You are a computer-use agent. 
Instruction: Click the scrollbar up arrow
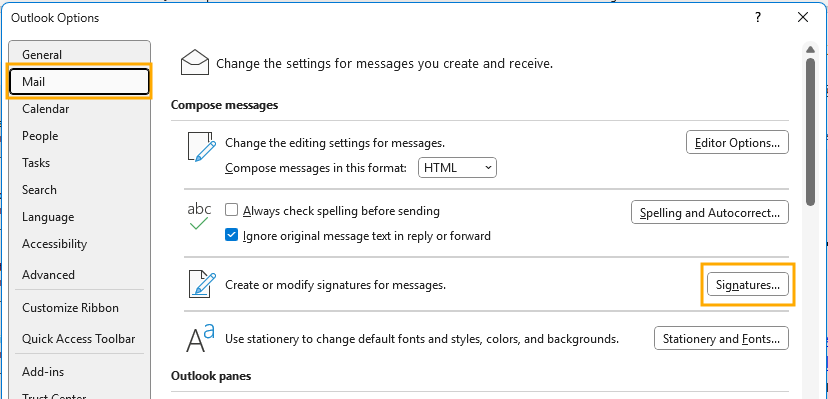click(x=811, y=50)
